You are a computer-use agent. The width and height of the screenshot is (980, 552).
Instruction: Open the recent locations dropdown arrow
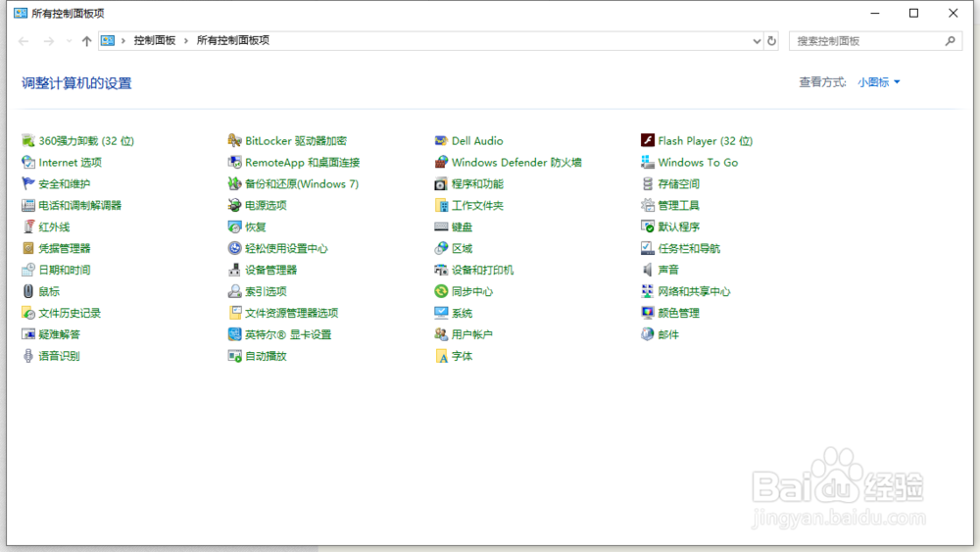click(69, 41)
